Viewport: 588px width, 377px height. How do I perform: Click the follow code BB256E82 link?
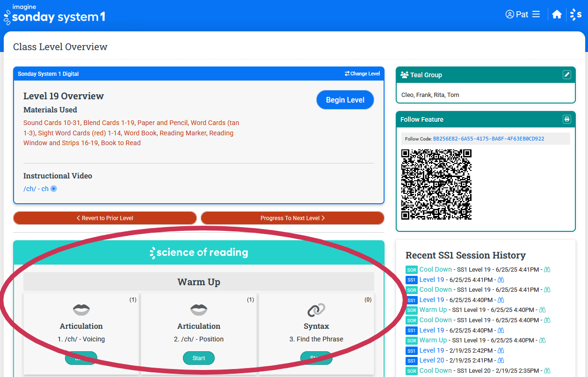tap(489, 139)
